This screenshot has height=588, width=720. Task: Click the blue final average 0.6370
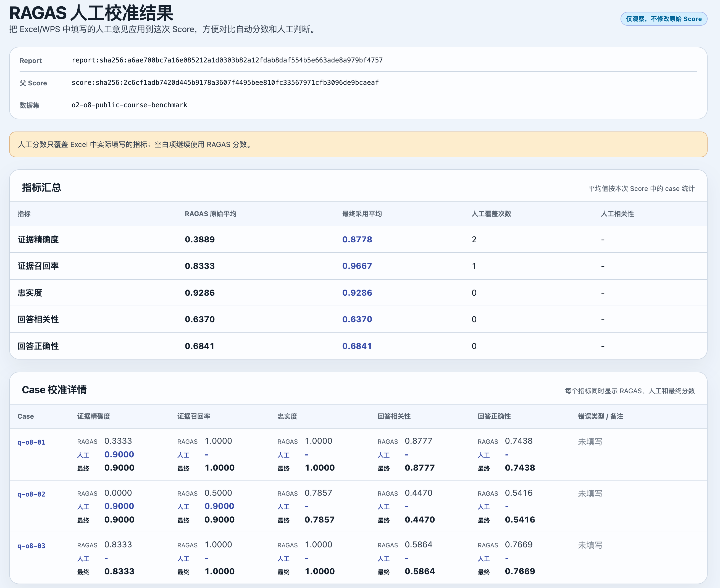[357, 319]
